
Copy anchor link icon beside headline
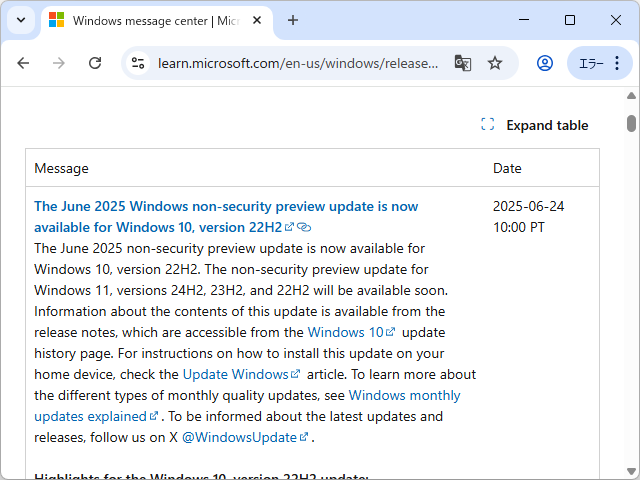point(304,227)
